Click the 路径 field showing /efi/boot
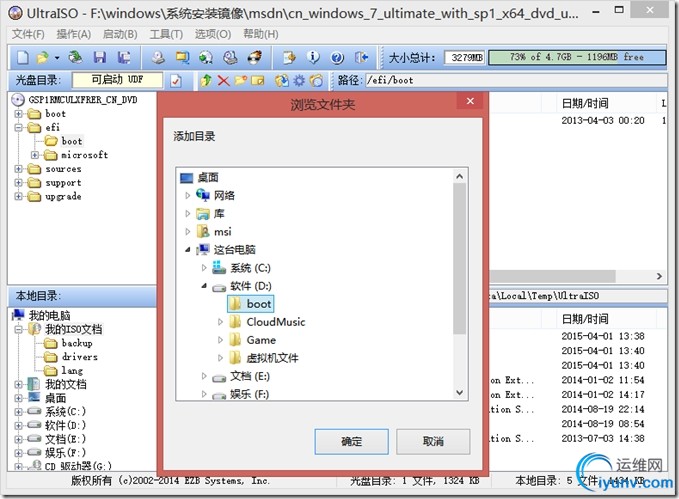The width and height of the screenshot is (679, 499). click(516, 80)
